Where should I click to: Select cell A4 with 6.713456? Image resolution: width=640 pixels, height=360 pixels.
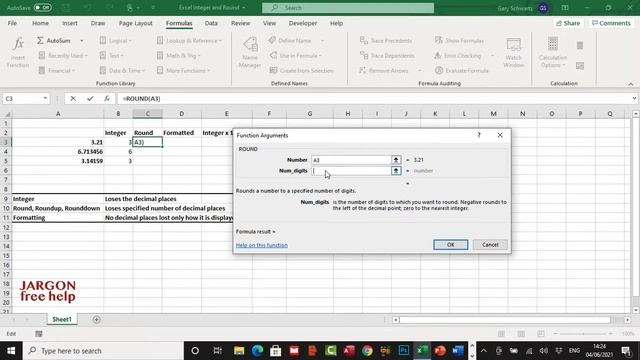pos(58,151)
